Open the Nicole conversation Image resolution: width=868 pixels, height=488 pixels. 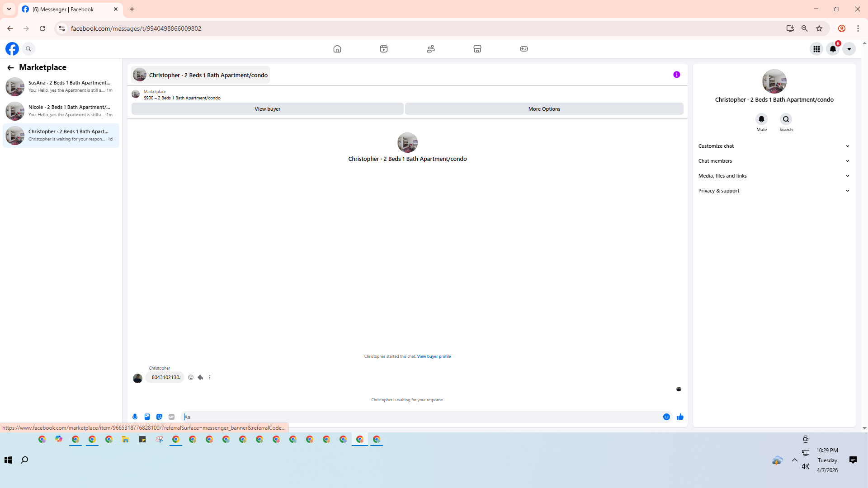(61, 111)
